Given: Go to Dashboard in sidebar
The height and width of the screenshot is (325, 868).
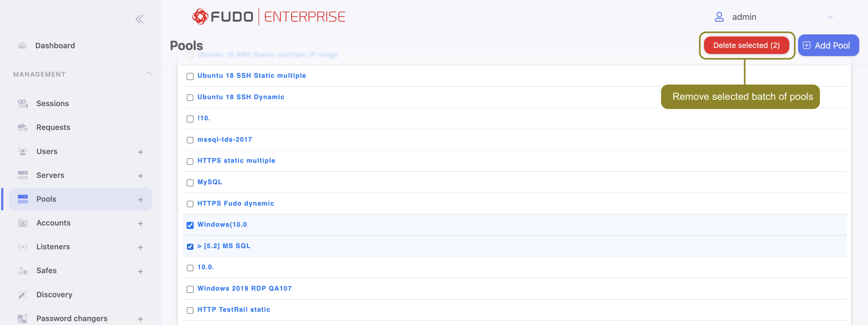Looking at the screenshot, I should [x=55, y=46].
